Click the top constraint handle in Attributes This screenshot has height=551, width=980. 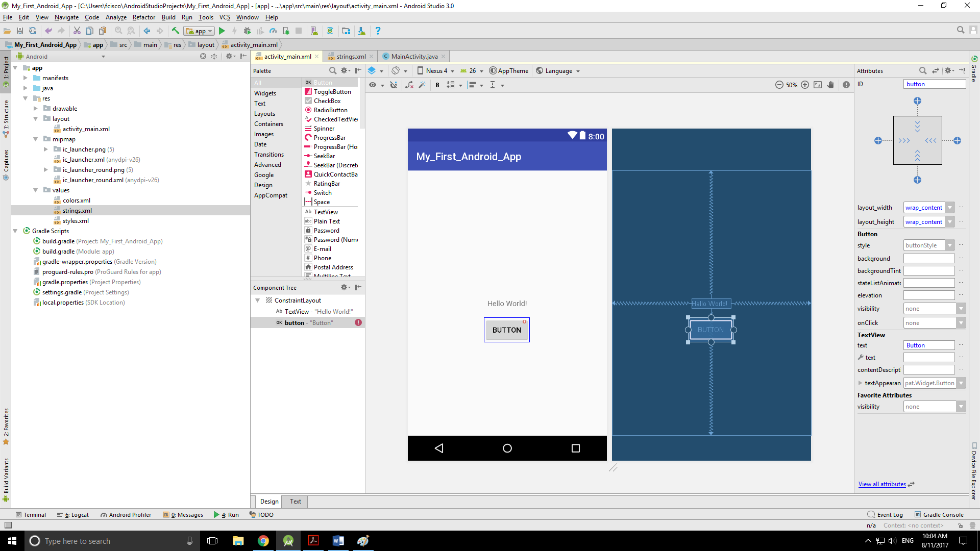917,101
